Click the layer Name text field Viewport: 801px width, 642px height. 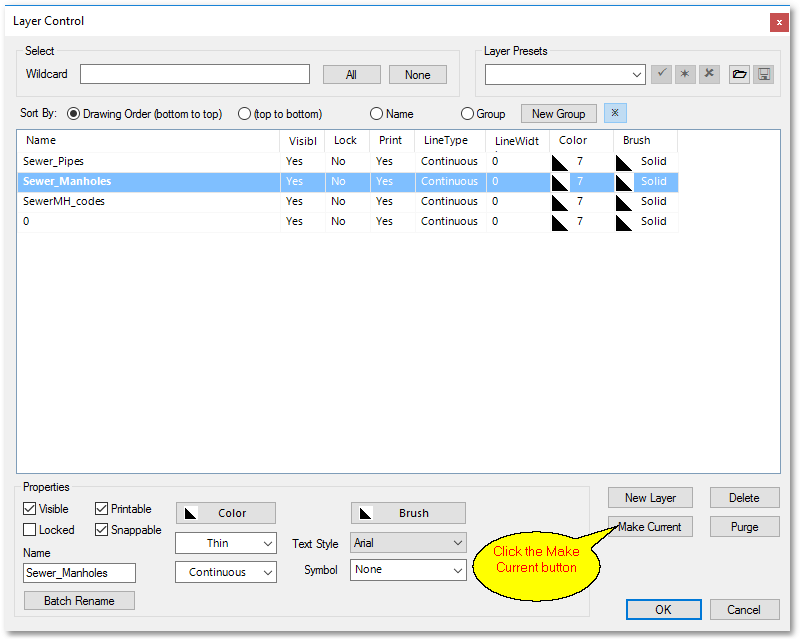pyautogui.click(x=79, y=573)
